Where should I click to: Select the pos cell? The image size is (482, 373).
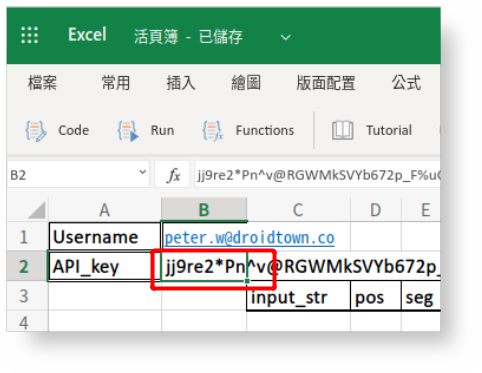point(376,296)
